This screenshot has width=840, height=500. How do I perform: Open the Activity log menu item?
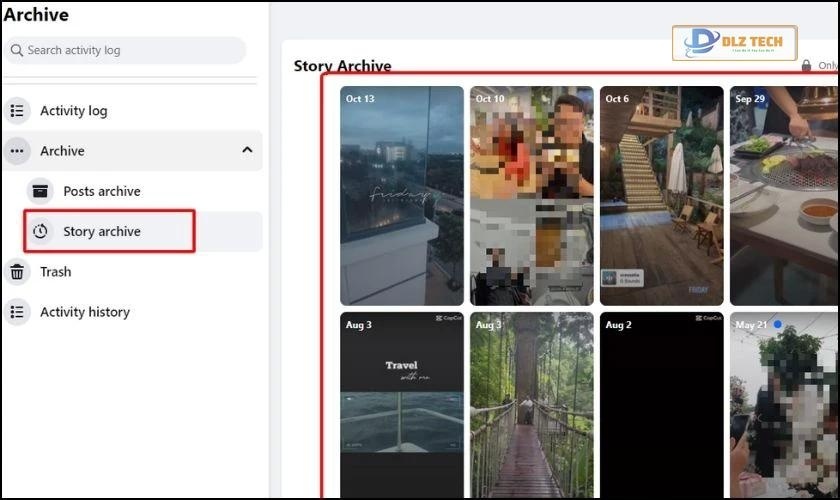[x=132, y=111]
